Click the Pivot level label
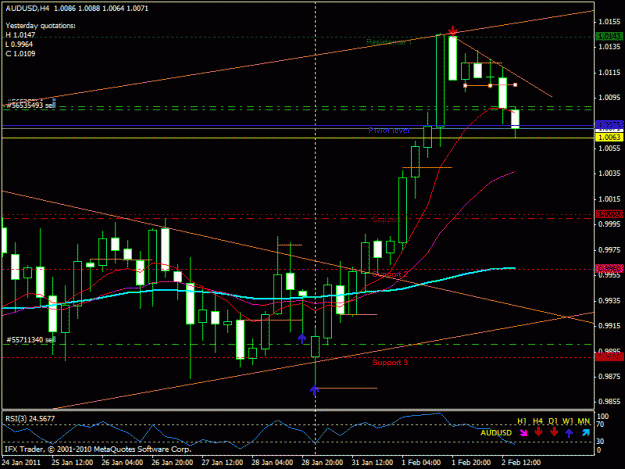 (389, 130)
